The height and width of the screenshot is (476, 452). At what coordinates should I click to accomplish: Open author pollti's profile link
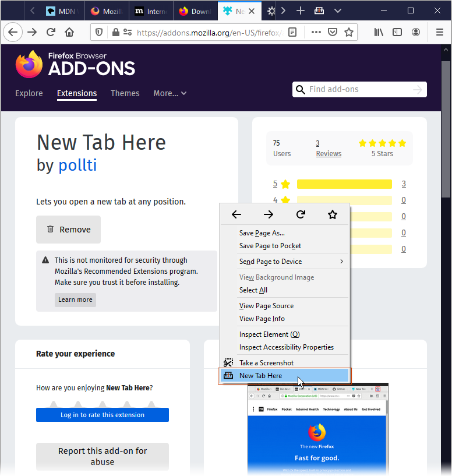pos(77,165)
